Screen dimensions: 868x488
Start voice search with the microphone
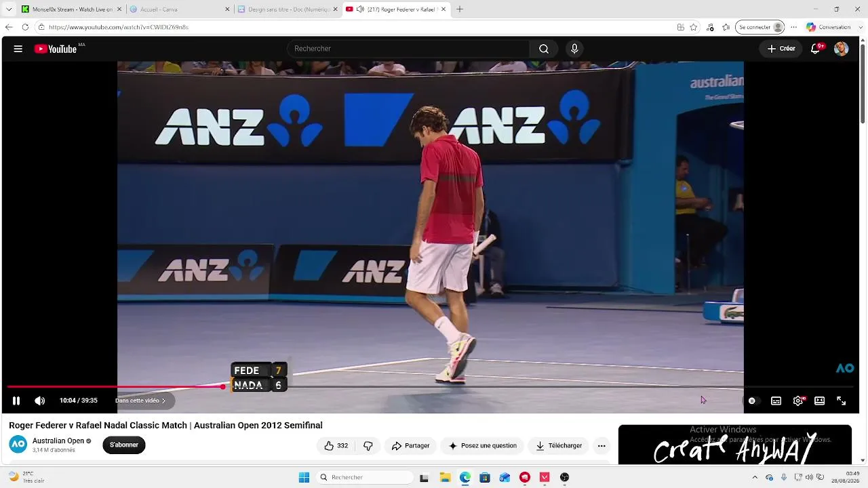(x=574, y=49)
